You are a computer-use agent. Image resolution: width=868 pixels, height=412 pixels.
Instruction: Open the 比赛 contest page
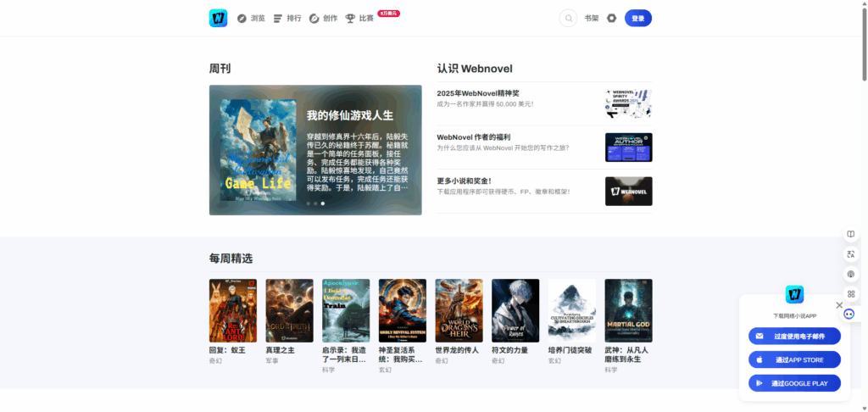tap(359, 19)
